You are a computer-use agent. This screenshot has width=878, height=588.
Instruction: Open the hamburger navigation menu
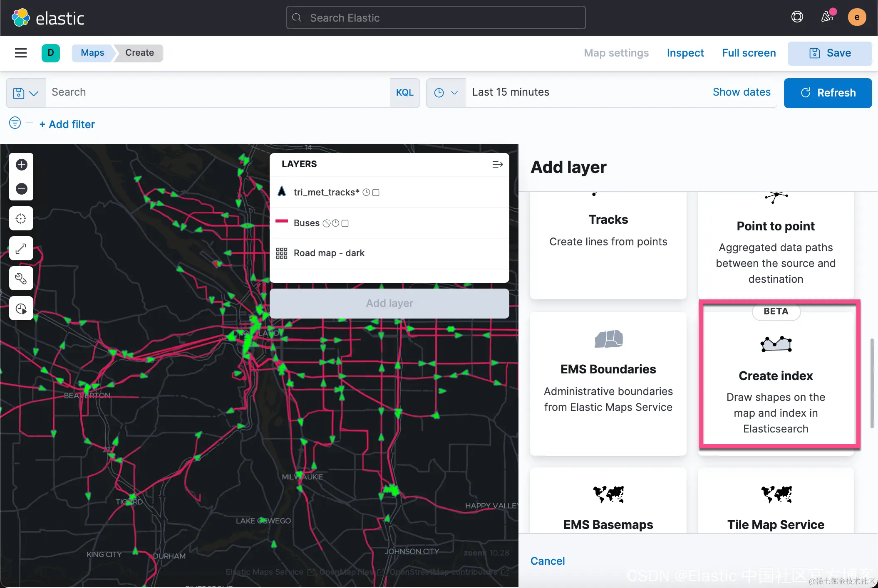[21, 53]
